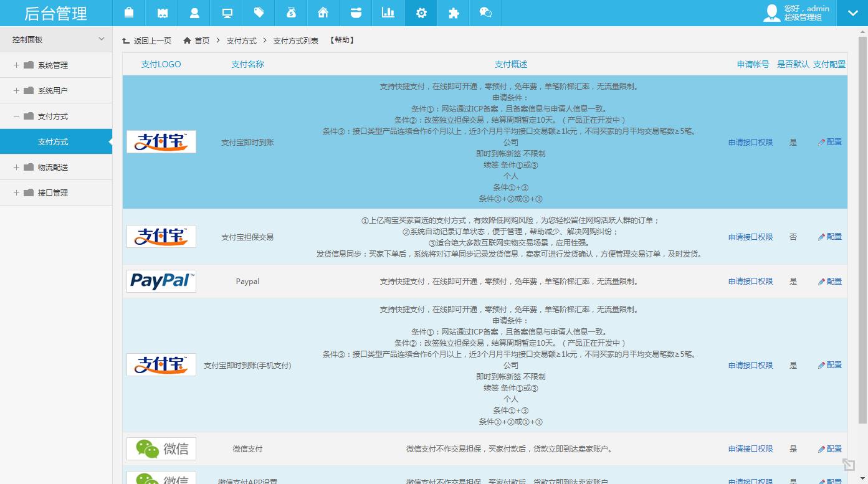The height and width of the screenshot is (484, 868).
Task: Select the highlighted 支付方式 submenu item
Action: pyautogui.click(x=56, y=141)
